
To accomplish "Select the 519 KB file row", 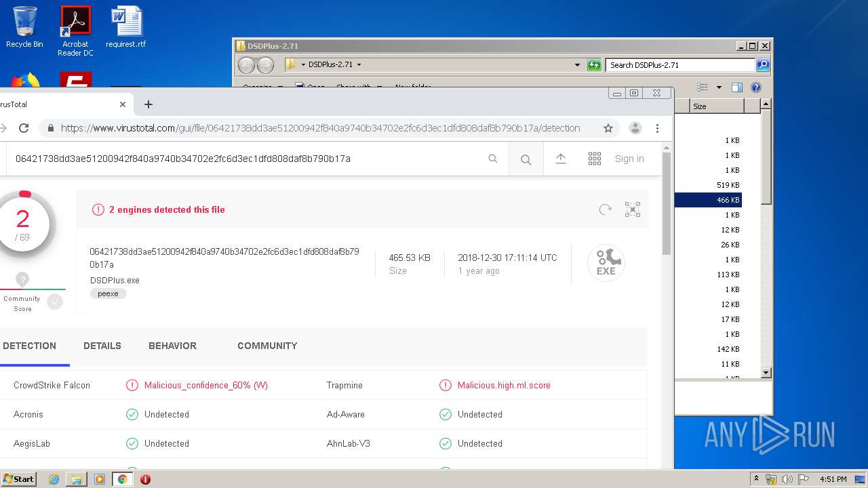I will tap(708, 185).
